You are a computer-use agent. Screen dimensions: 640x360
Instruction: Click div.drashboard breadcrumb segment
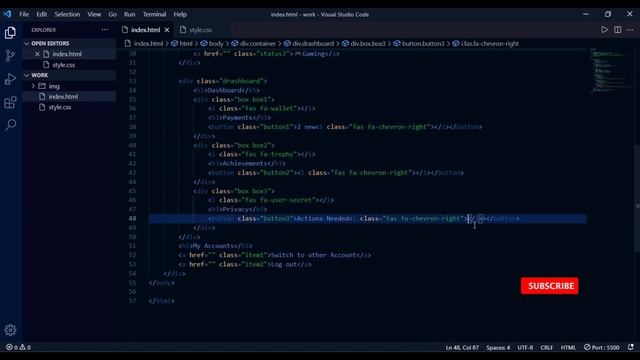(x=313, y=44)
